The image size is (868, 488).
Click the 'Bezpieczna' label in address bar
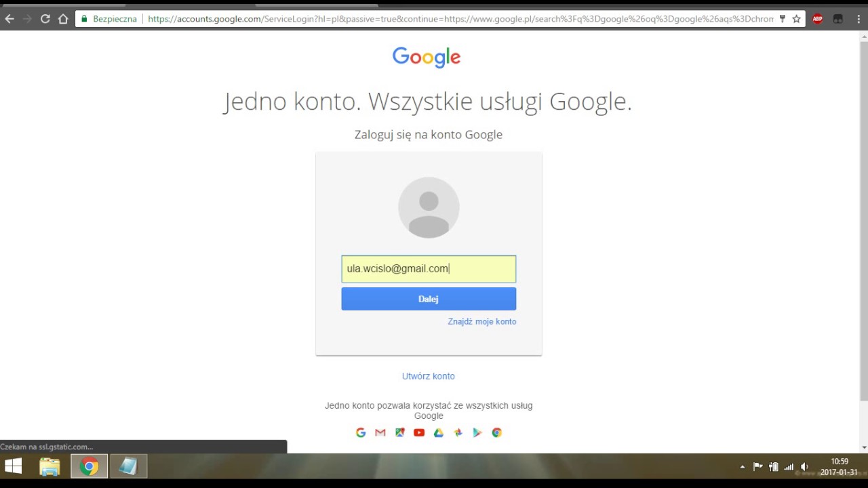115,19
